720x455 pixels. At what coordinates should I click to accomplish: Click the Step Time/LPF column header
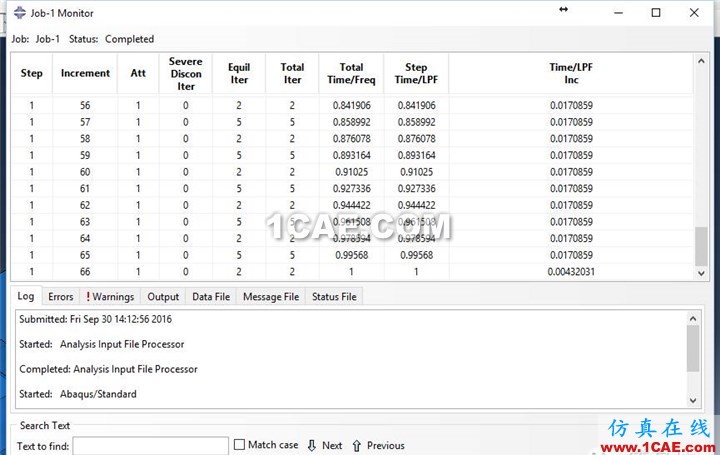[x=416, y=73]
